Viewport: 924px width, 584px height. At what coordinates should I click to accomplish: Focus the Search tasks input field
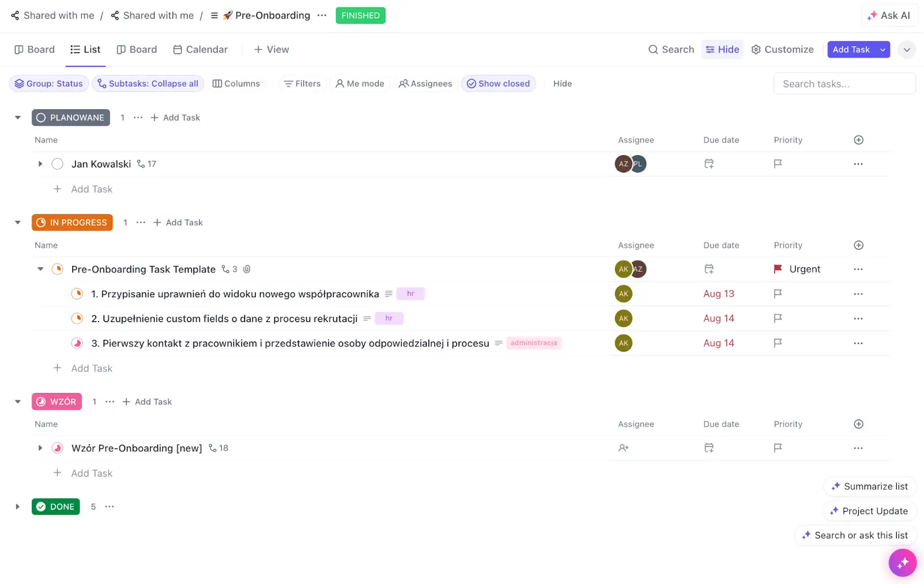[x=844, y=84]
